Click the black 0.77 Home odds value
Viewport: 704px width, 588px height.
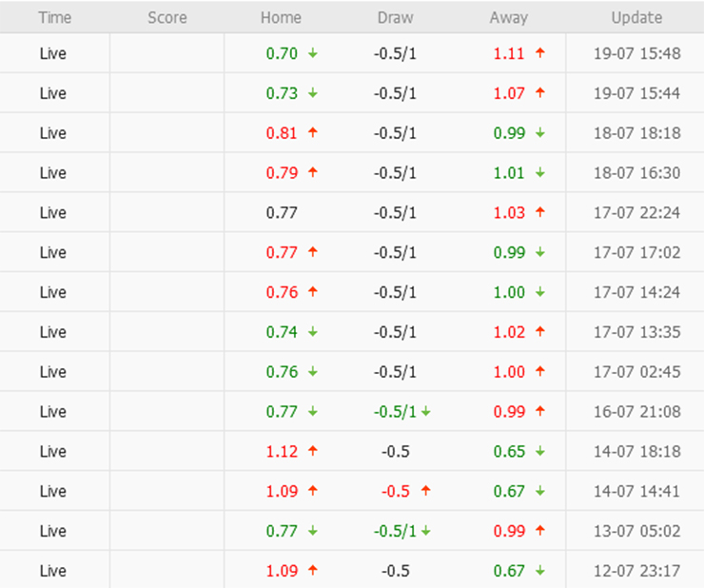coord(282,213)
